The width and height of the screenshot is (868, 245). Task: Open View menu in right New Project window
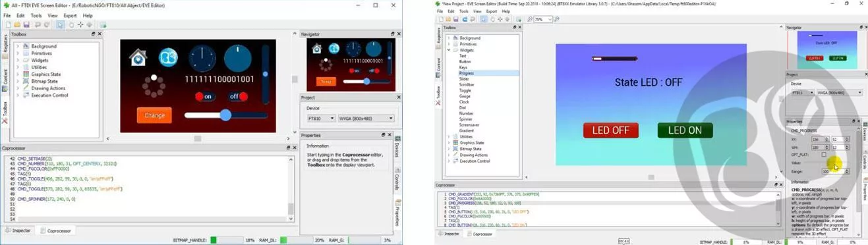click(478, 11)
